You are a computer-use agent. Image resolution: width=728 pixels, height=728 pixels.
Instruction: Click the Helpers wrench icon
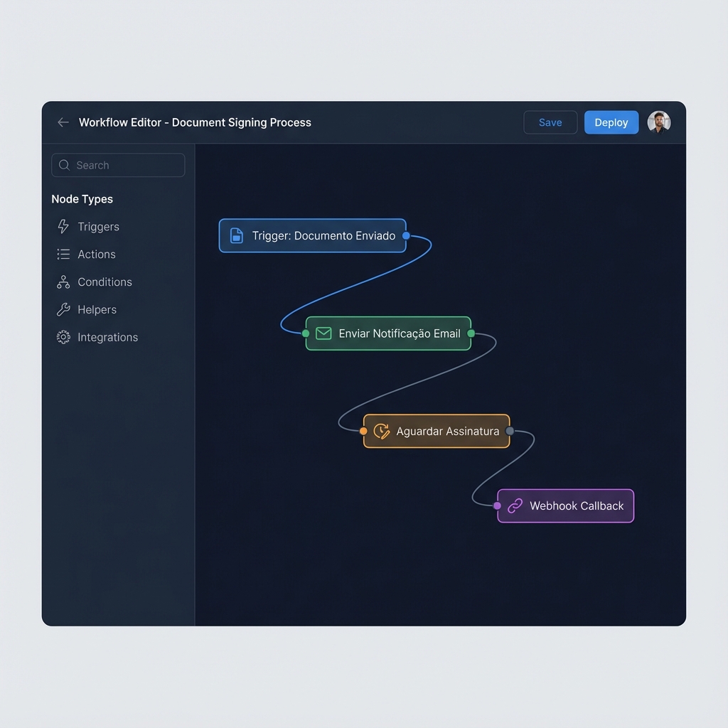coord(63,310)
